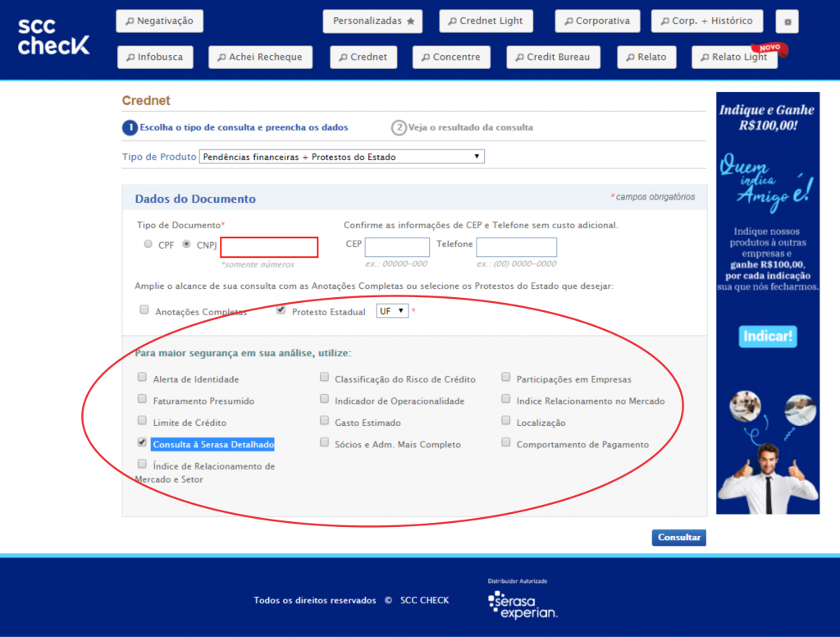
Task: Uncheck Protesto Estadual checkbox
Action: 281,310
